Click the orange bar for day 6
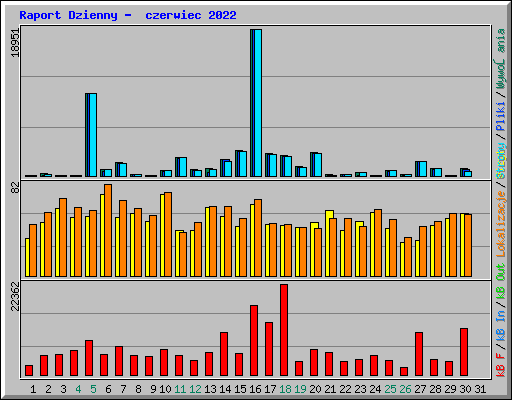This screenshot has width=512, height=400. (108, 230)
